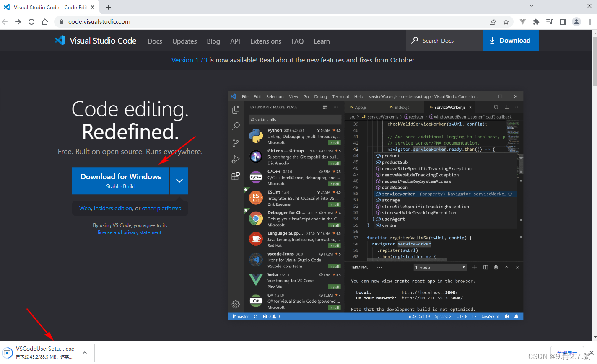Click the split editor icon in VS Code screenshot

[507, 107]
